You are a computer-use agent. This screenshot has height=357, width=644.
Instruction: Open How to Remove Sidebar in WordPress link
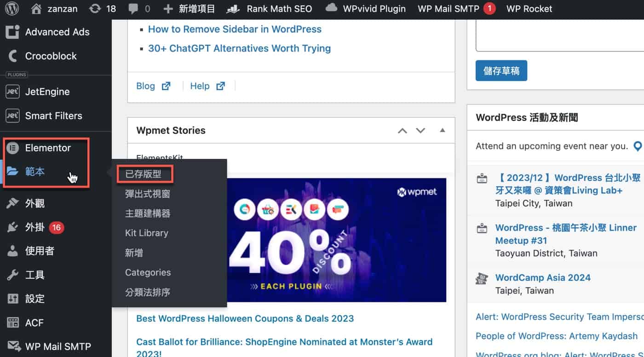point(235,29)
